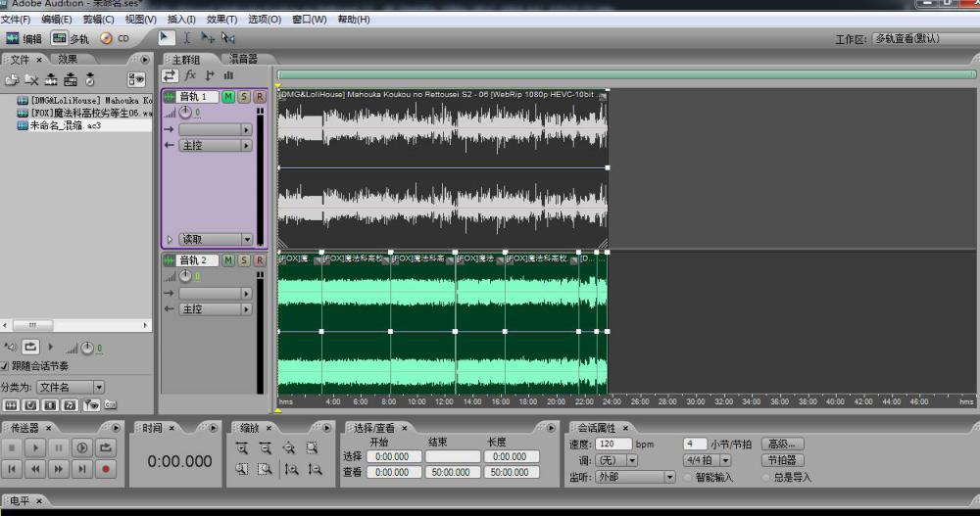980x516 pixels.
Task: Toggle the Files panel loop preview button
Action: (30, 347)
